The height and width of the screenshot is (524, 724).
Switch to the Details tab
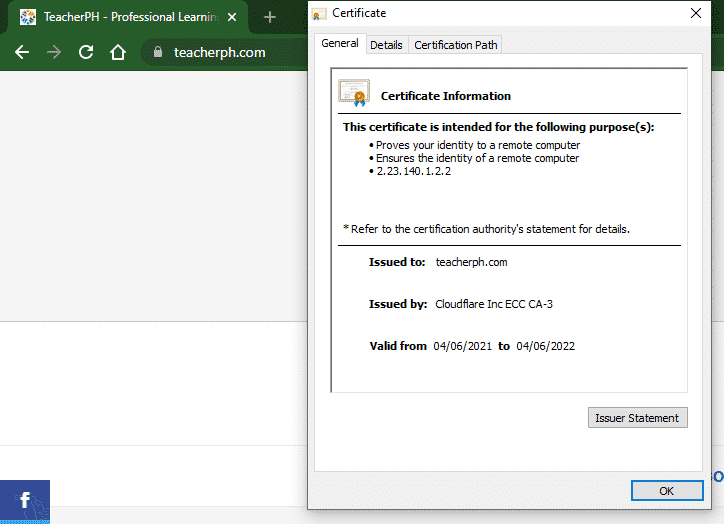click(x=386, y=45)
